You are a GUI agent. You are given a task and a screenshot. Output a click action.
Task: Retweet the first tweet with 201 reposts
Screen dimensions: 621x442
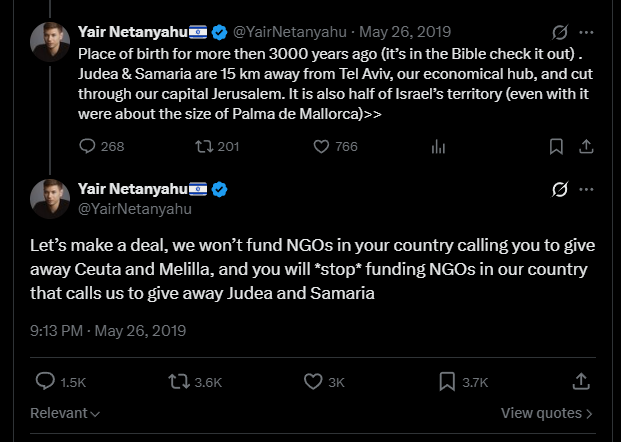[x=217, y=147]
